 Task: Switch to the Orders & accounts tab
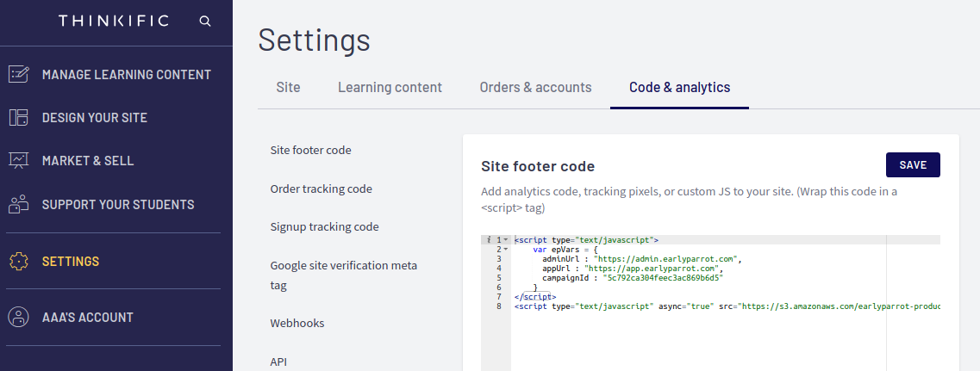(x=535, y=88)
